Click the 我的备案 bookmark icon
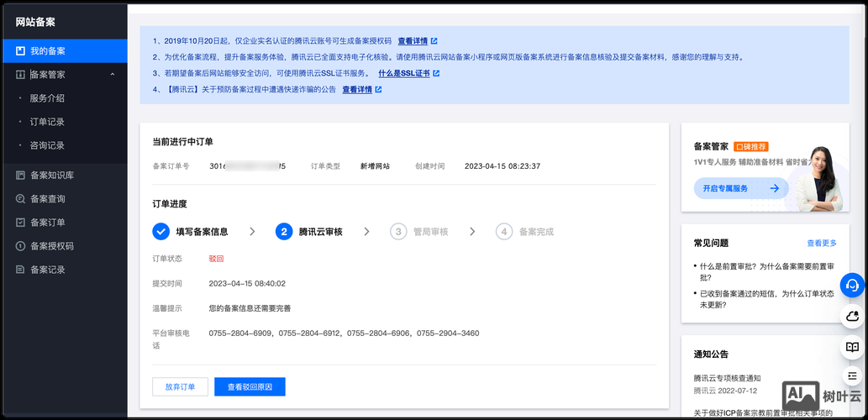This screenshot has height=420, width=868. tap(20, 51)
